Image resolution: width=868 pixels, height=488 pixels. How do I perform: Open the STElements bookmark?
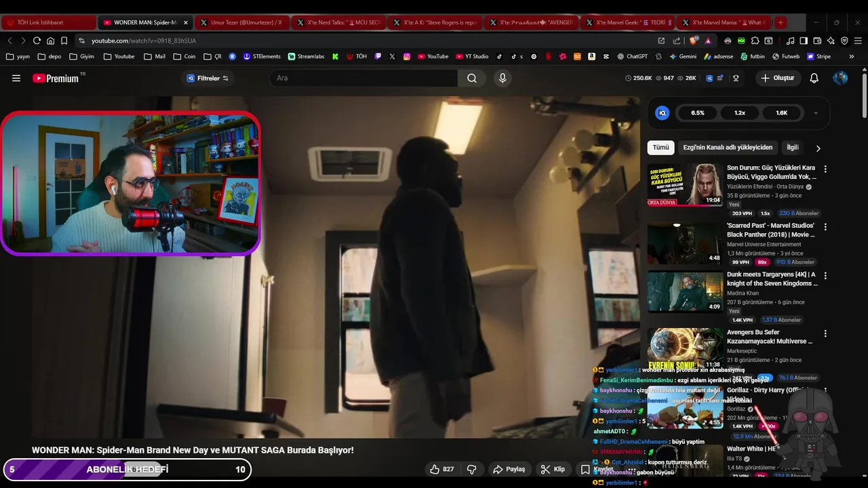pos(262,56)
